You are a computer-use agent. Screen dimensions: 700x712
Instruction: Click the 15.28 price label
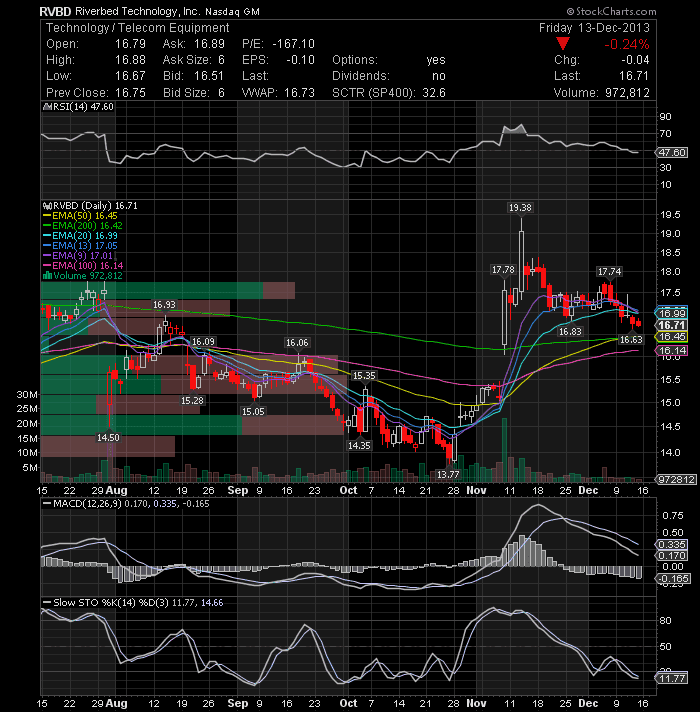point(192,400)
